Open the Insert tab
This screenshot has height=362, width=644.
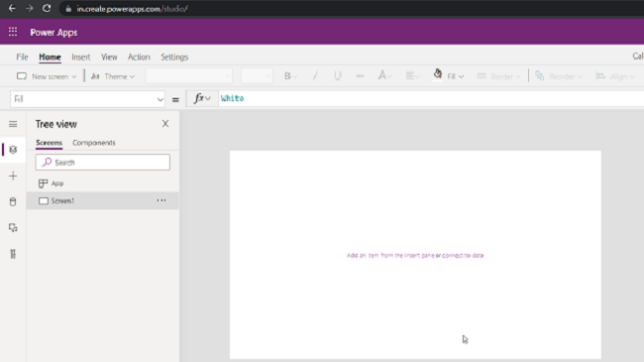pos(80,57)
